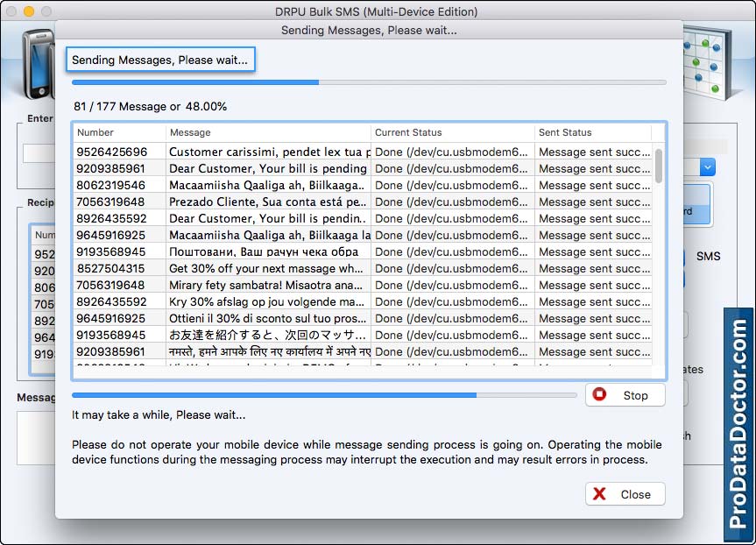Select the Japanese message row
Screen dimensions: 756x545
click(x=267, y=335)
